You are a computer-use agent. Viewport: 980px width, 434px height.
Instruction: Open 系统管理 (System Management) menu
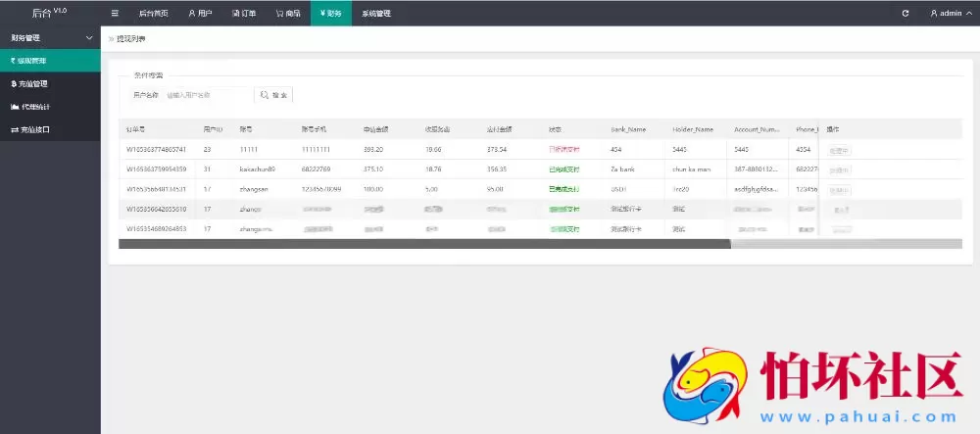coord(375,14)
